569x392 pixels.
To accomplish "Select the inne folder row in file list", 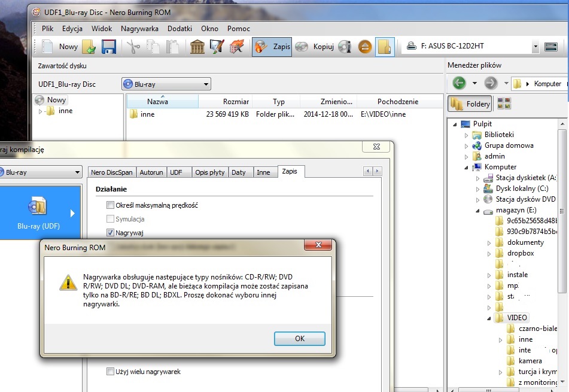I will (x=285, y=114).
